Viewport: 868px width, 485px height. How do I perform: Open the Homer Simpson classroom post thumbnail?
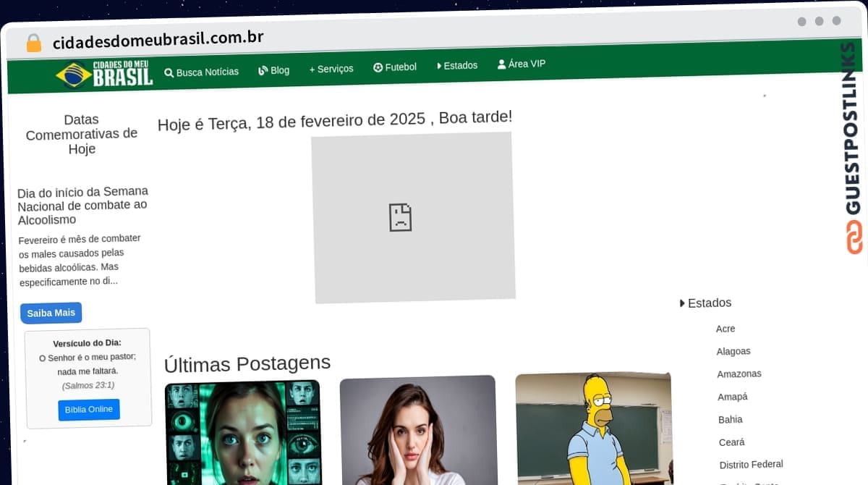(x=594, y=429)
